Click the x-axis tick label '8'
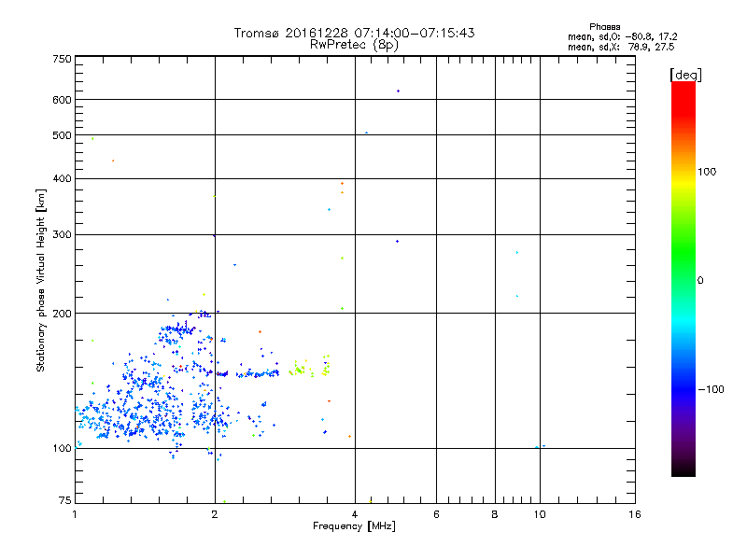 coord(495,514)
